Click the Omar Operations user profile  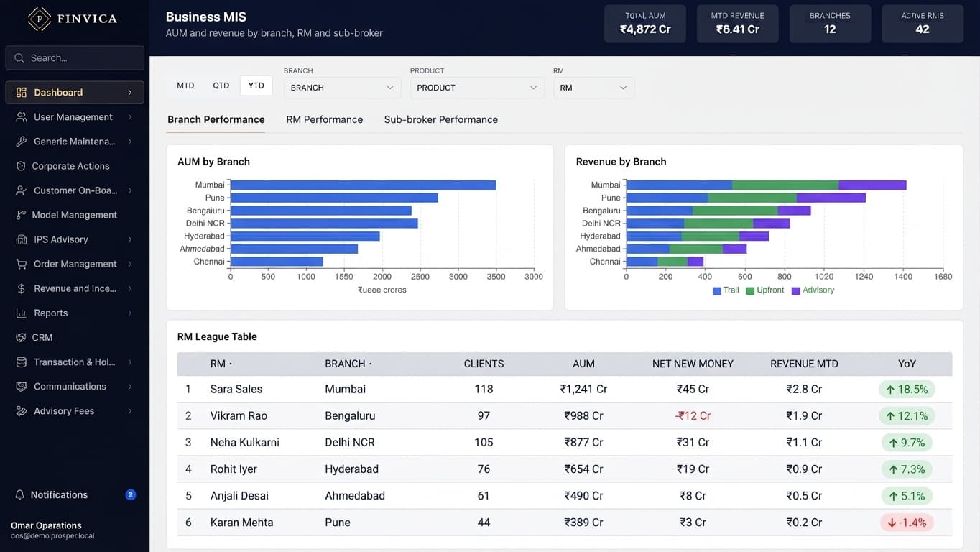[x=52, y=530]
